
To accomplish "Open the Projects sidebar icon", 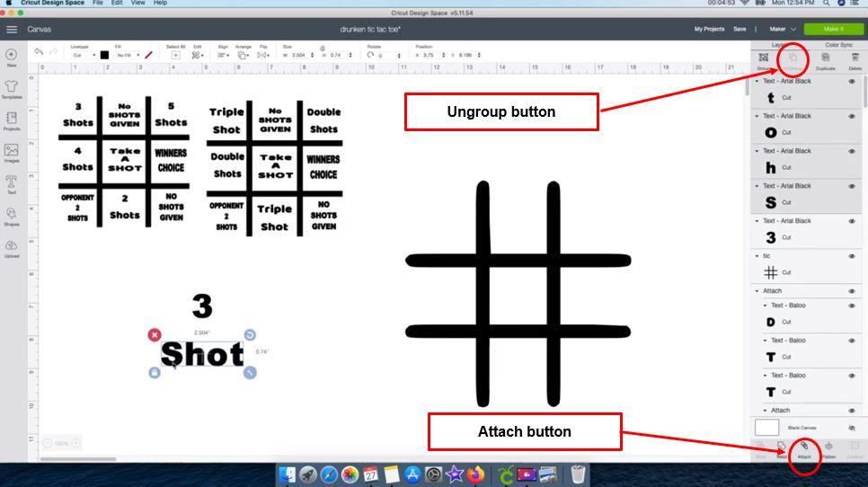I will [x=11, y=119].
